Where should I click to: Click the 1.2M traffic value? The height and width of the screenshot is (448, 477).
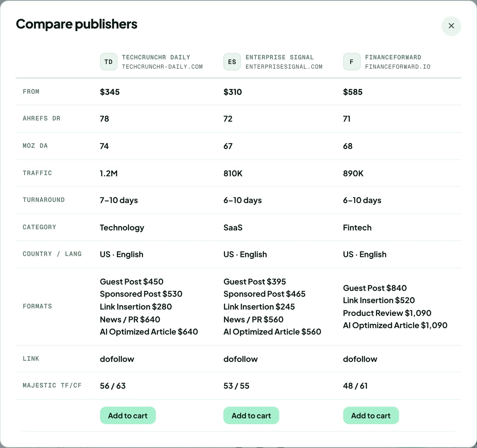click(109, 173)
